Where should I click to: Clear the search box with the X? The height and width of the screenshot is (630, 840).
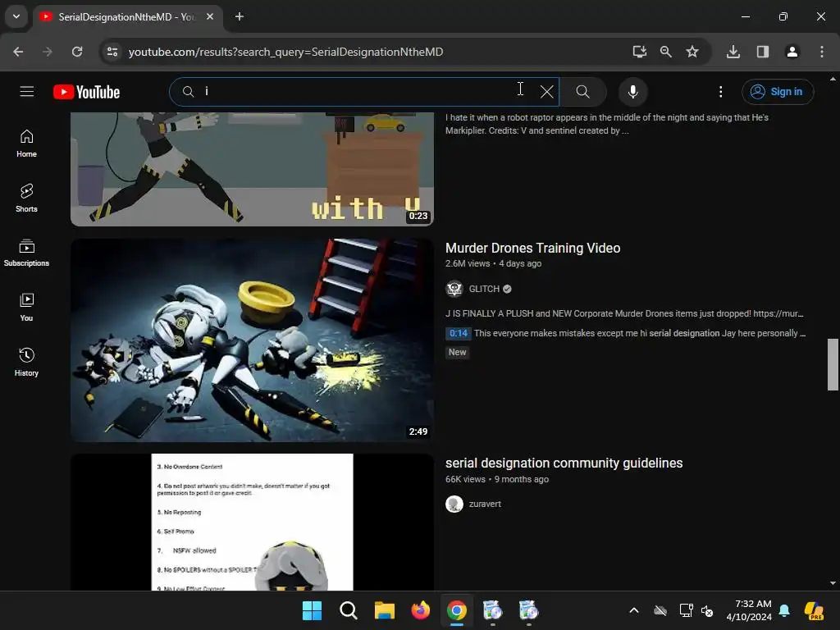coord(546,92)
